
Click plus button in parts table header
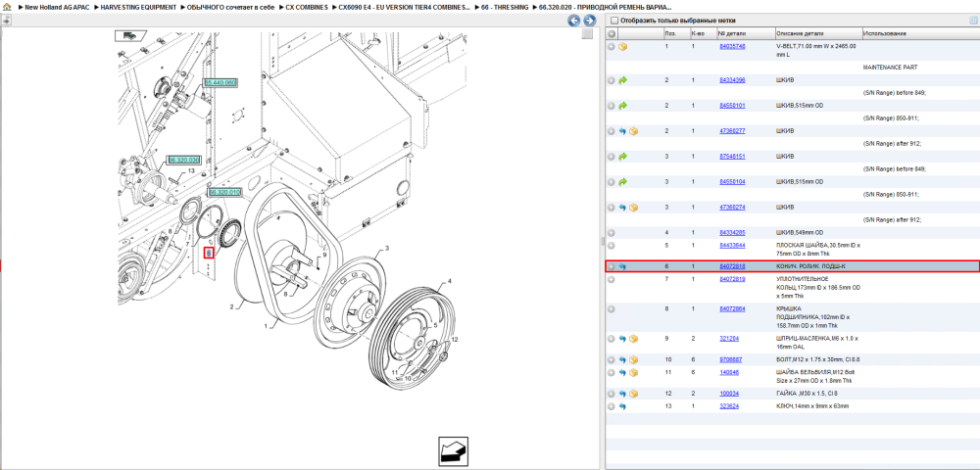612,33
